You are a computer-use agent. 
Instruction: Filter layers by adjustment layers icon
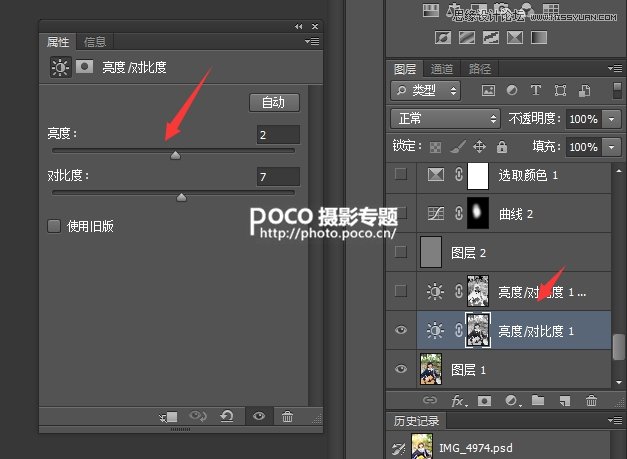click(x=512, y=90)
